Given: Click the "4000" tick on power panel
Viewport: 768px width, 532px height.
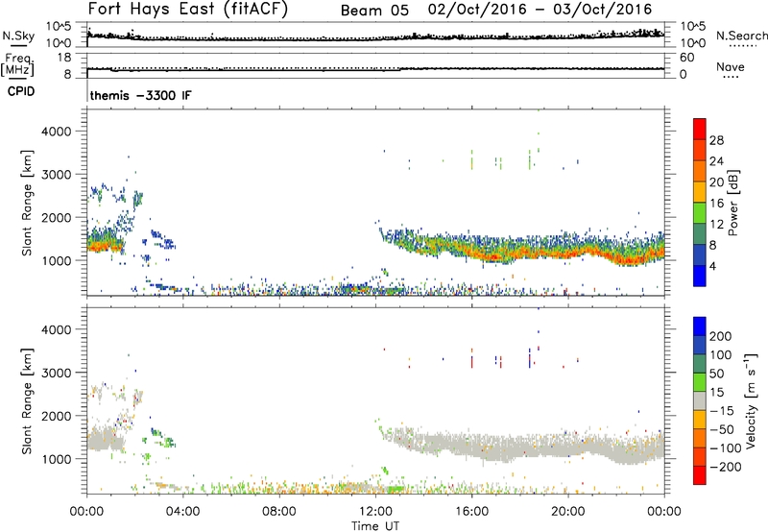Looking at the screenshot, I should [57, 132].
